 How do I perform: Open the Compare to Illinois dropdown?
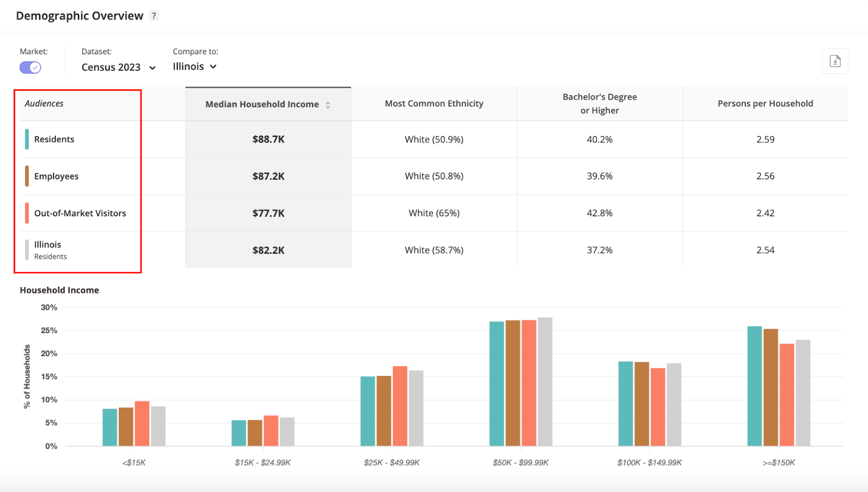[x=195, y=66]
